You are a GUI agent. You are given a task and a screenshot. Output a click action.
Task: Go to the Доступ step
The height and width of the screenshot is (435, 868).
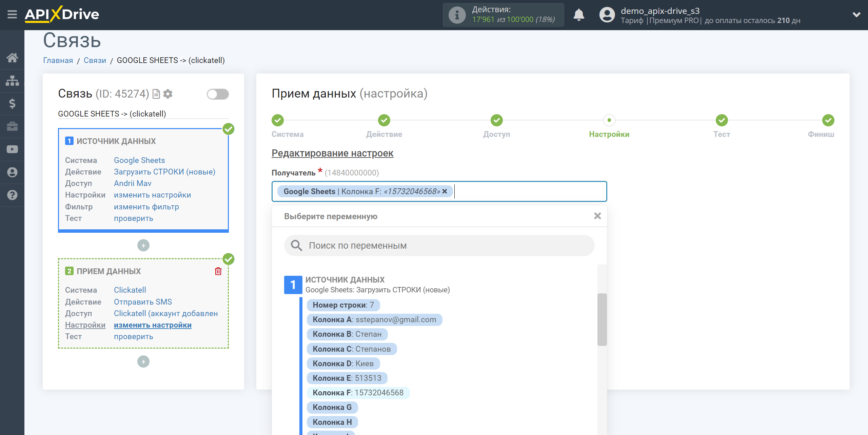[x=497, y=120]
